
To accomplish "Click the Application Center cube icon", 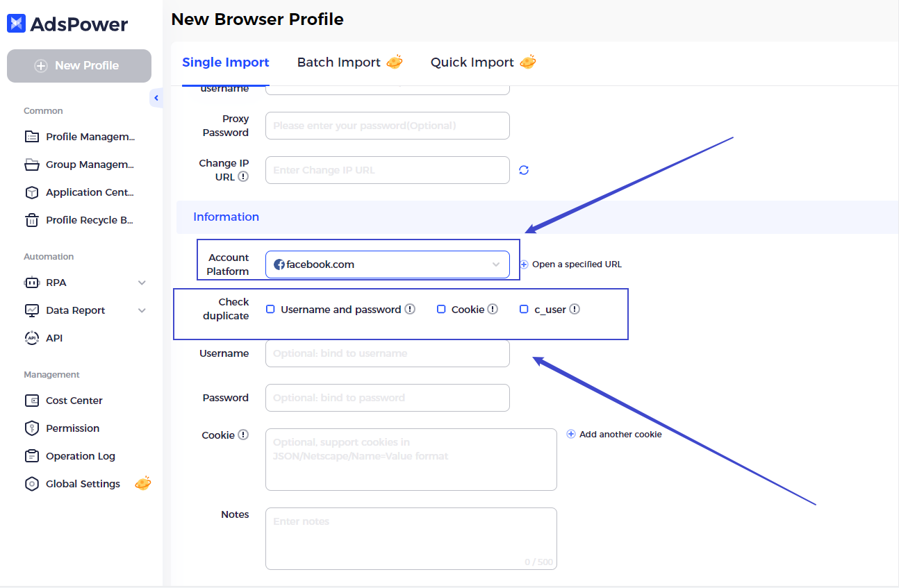I will point(31,192).
